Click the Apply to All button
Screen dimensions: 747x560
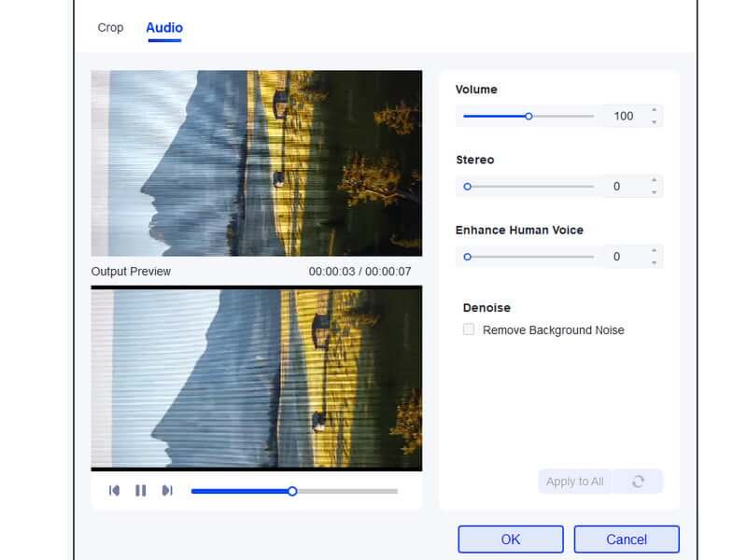pos(572,481)
